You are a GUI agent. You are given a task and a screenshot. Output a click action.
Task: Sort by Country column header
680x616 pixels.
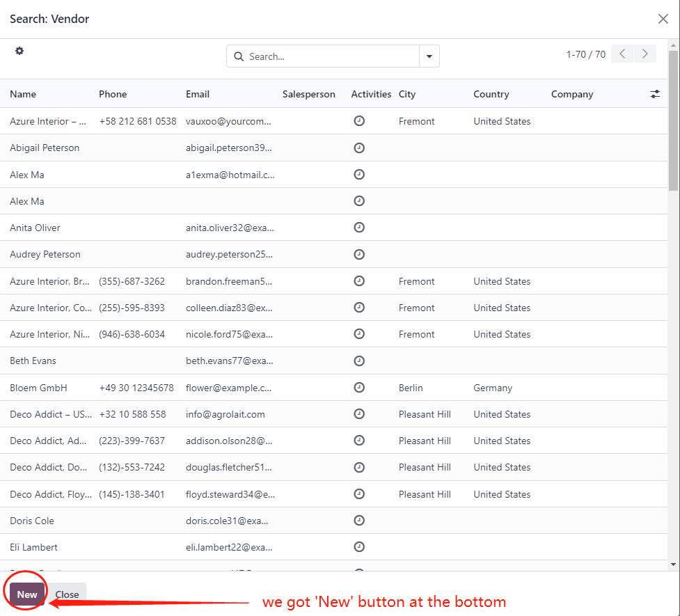491,94
